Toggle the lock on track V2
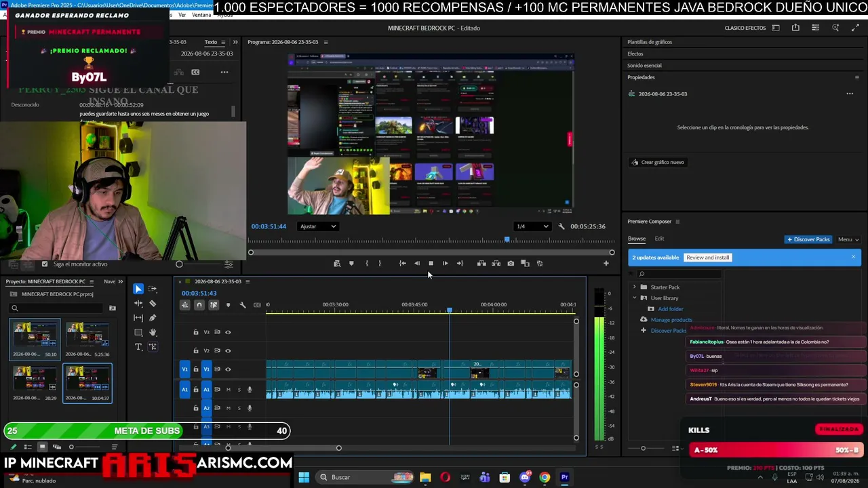 point(196,350)
